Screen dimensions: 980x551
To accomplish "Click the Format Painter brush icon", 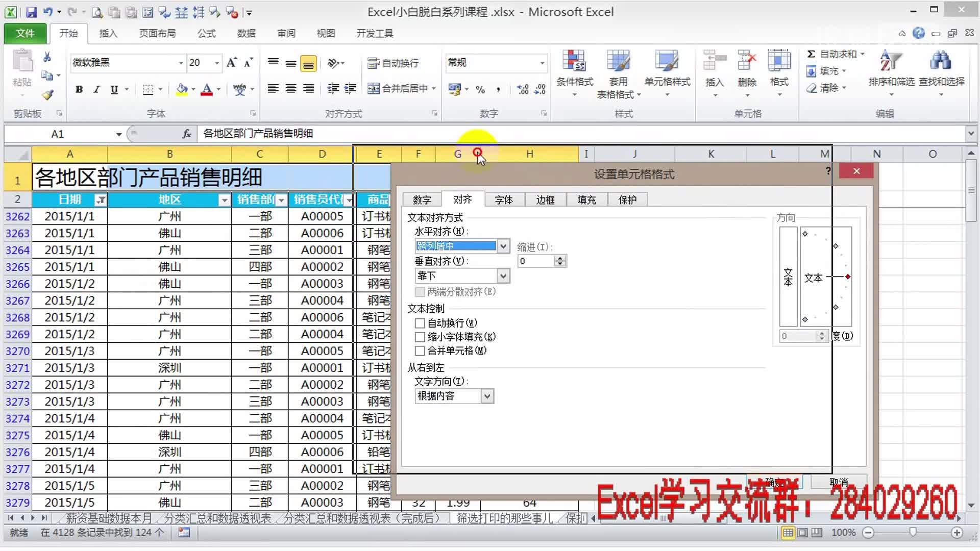I will (x=47, y=95).
